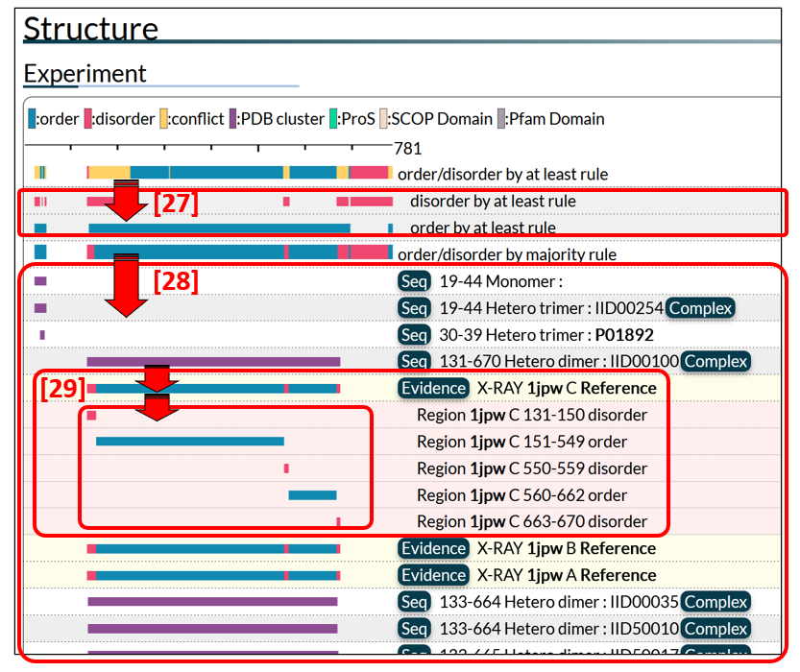Viewport: 800px width, 672px height.
Task: Click the Complex badge for IID50010
Action: click(715, 629)
